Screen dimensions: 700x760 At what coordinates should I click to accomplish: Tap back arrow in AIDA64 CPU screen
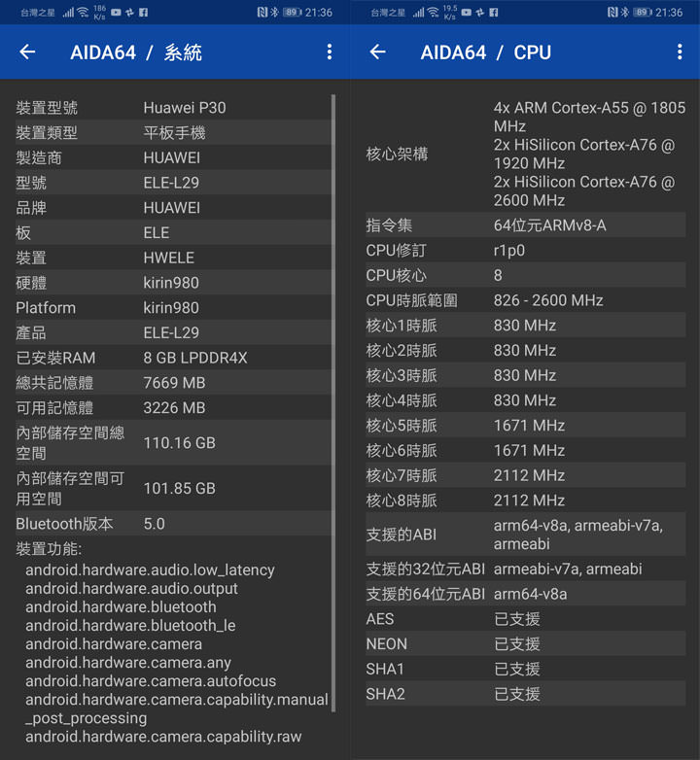tap(377, 52)
